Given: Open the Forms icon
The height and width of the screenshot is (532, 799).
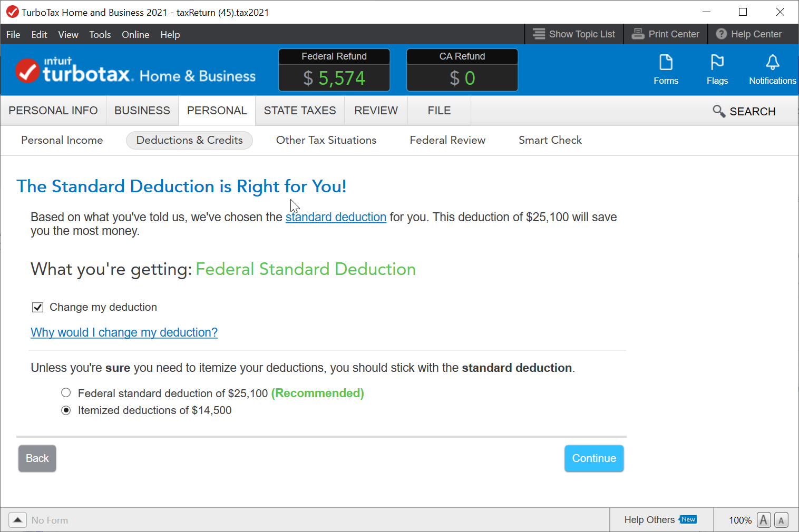Looking at the screenshot, I should click(x=666, y=69).
